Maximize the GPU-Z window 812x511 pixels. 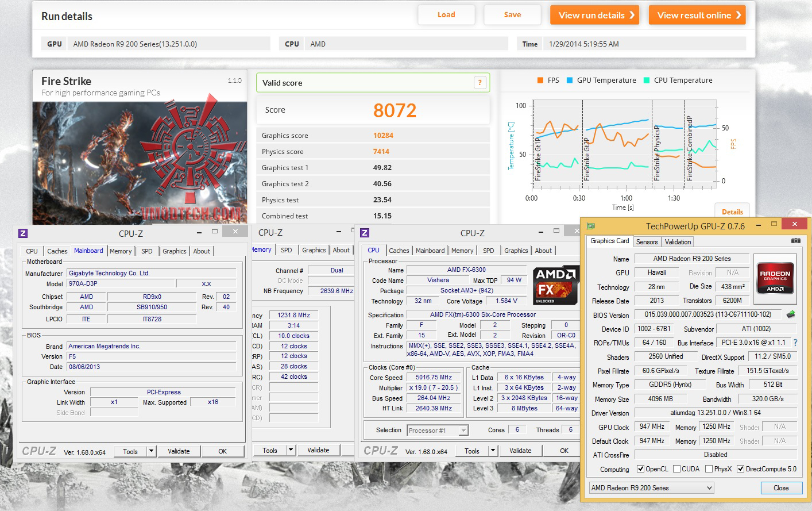pos(774,224)
